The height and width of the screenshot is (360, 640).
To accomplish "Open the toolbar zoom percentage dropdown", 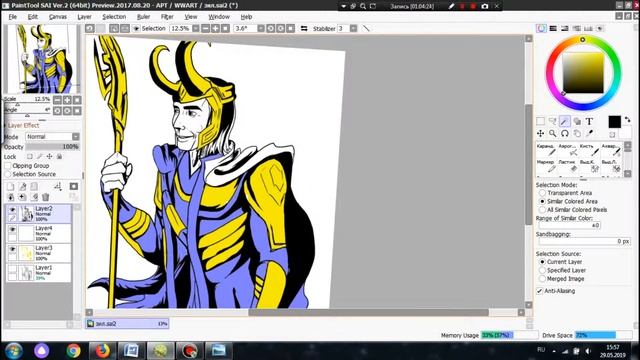I will point(196,28).
